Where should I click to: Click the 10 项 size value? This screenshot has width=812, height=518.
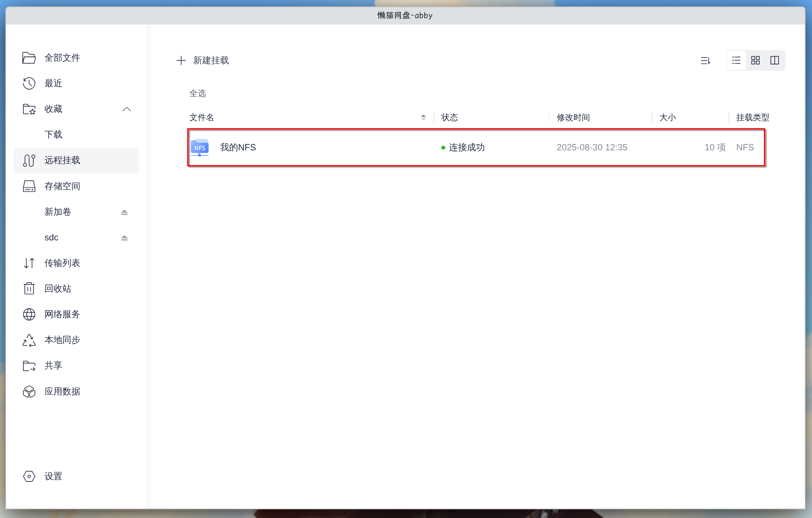click(x=715, y=147)
